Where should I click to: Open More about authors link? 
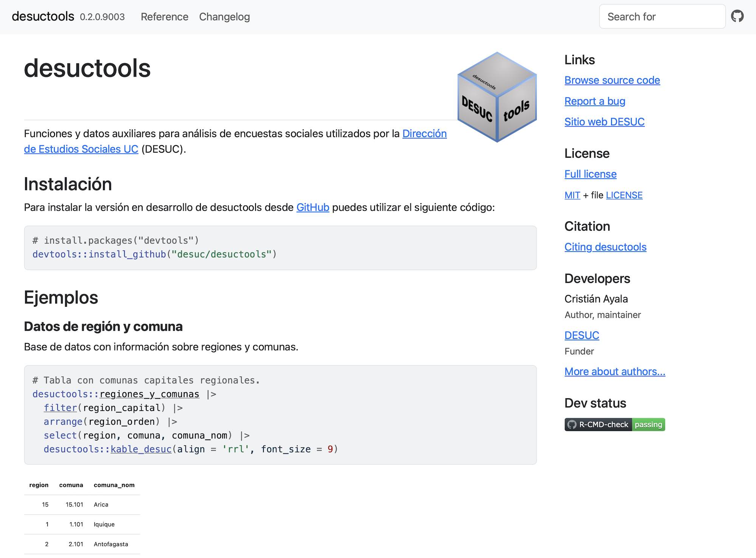615,371
